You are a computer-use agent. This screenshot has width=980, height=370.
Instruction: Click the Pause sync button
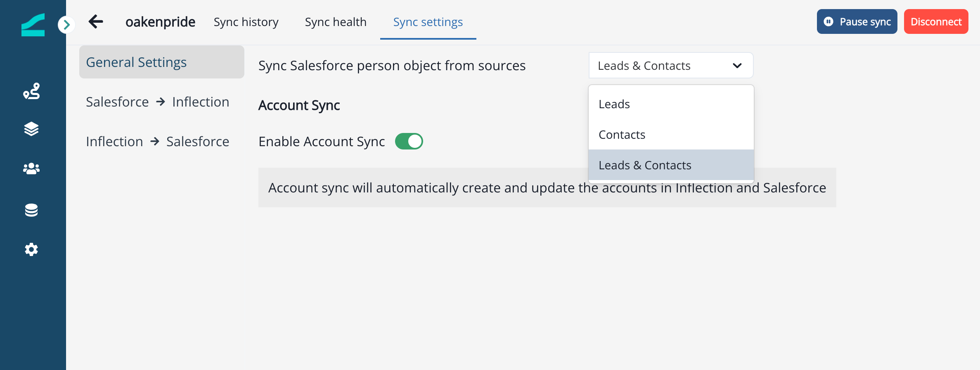coord(857,21)
